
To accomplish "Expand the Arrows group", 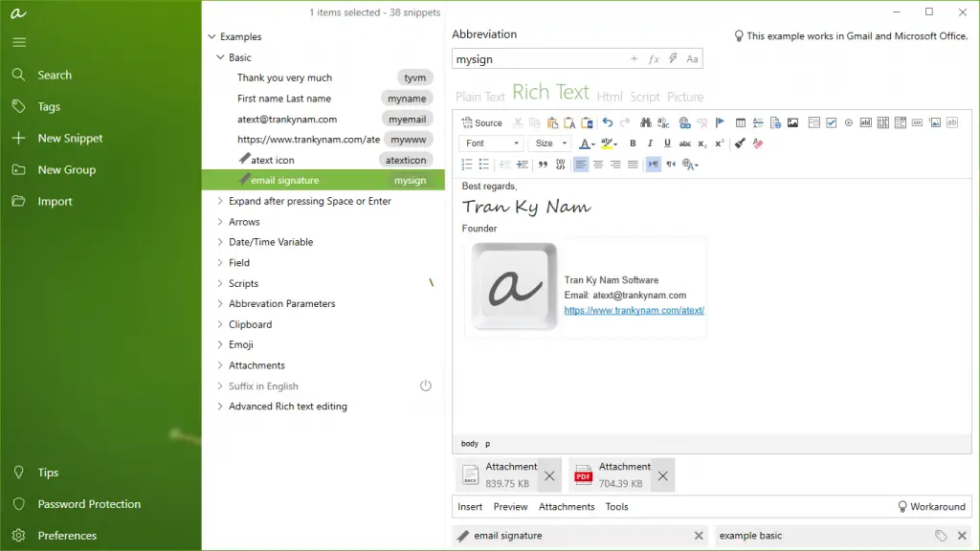I will coord(220,222).
